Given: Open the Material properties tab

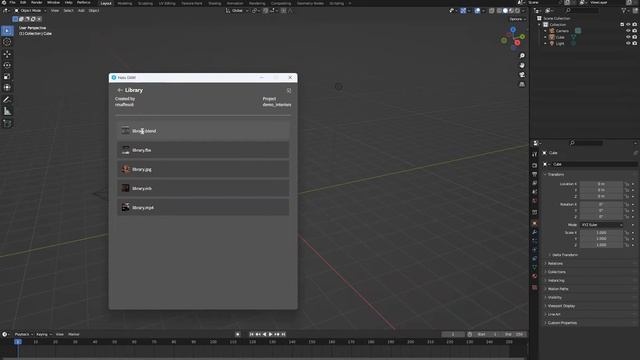Looking at the screenshot, I should click(x=535, y=276).
